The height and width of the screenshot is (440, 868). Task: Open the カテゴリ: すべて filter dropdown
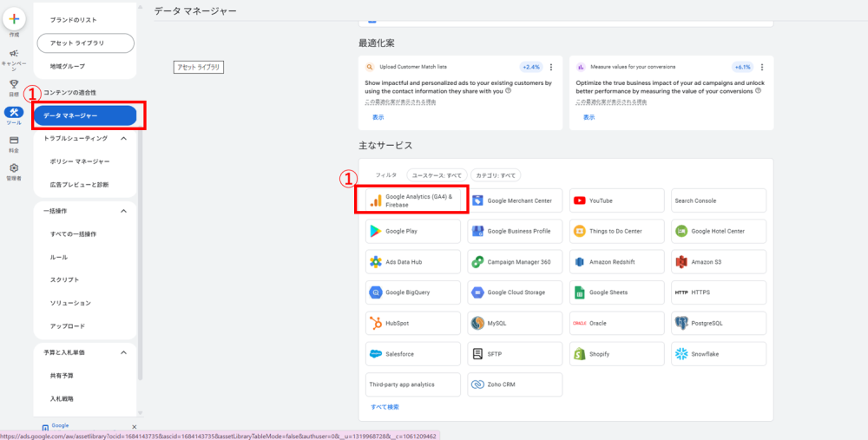click(x=496, y=175)
